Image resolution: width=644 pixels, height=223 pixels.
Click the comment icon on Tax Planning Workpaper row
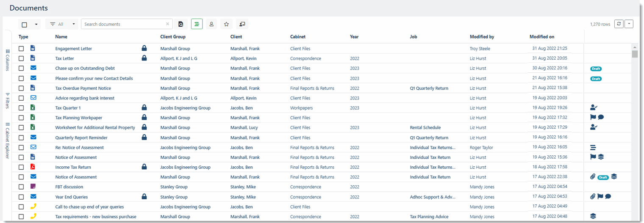tap(601, 117)
